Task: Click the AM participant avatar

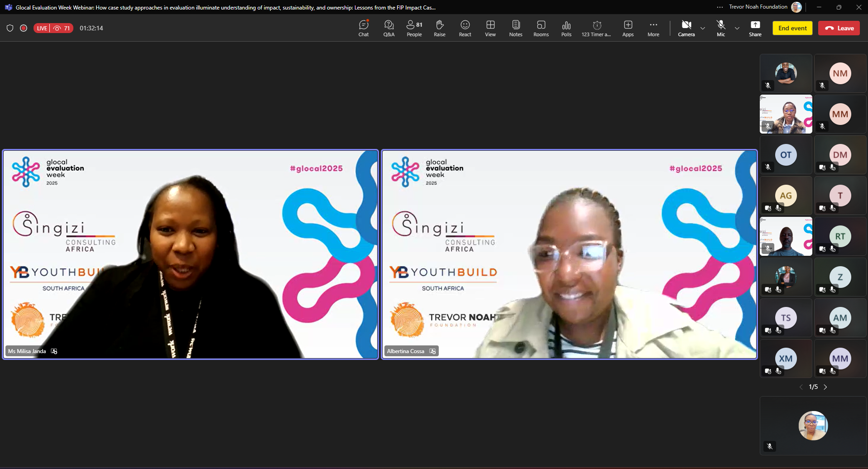Action: point(840,318)
